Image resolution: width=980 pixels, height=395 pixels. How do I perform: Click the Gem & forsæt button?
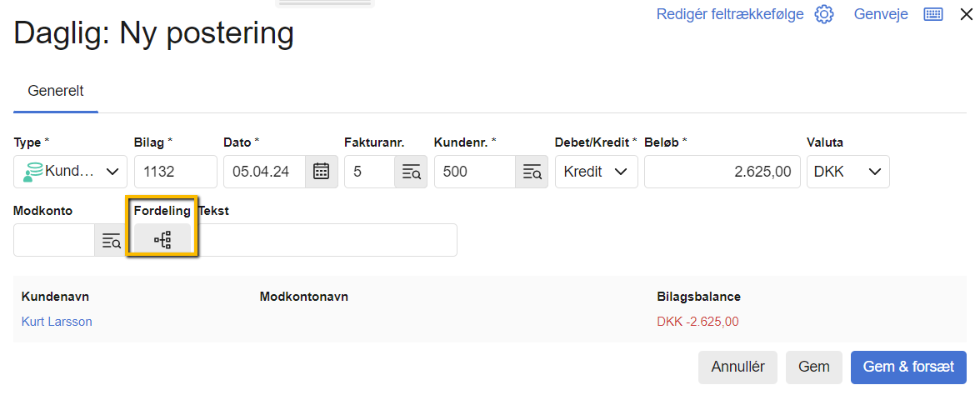tap(907, 367)
